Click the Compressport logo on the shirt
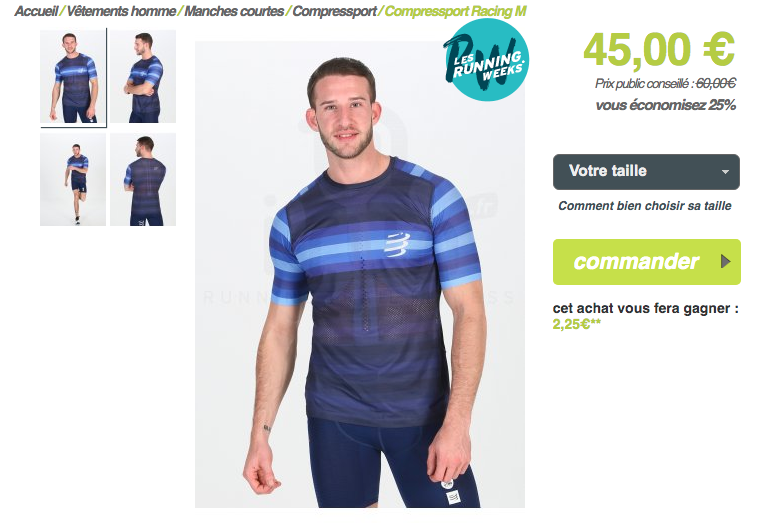Viewport: 757px width, 523px height. (x=398, y=244)
